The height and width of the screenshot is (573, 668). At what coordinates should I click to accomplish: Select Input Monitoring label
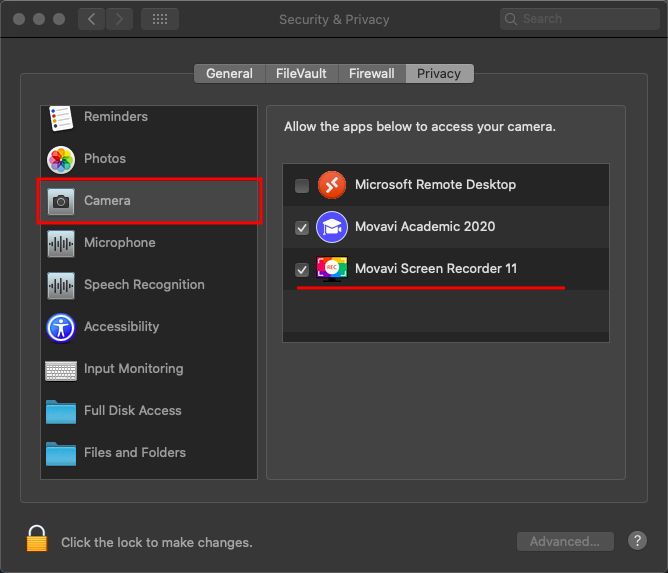point(134,369)
